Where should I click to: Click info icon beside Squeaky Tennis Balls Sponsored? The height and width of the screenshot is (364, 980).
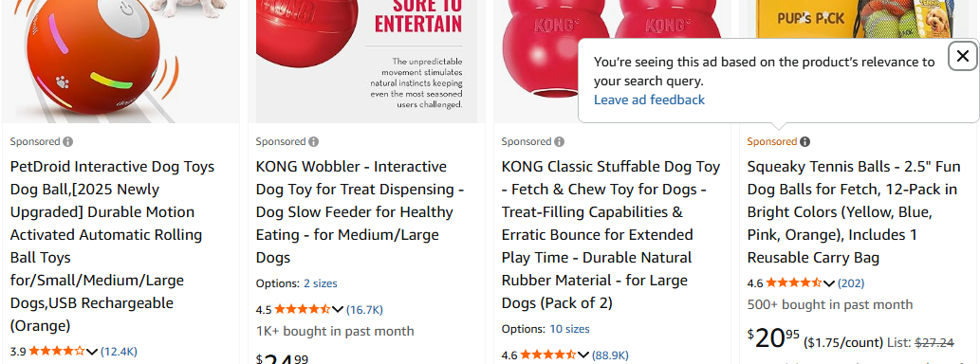pyautogui.click(x=804, y=142)
